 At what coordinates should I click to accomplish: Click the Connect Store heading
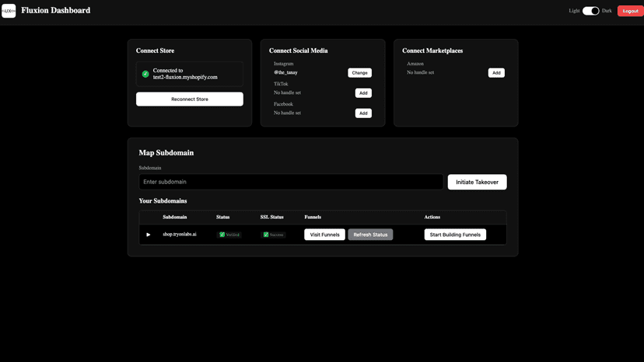pos(155,51)
